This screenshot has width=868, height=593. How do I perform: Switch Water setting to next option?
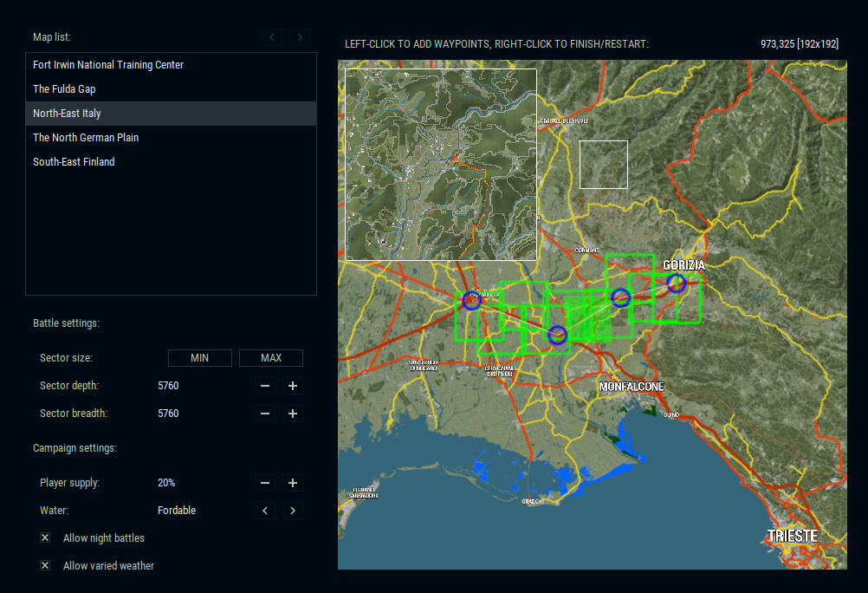coord(293,511)
